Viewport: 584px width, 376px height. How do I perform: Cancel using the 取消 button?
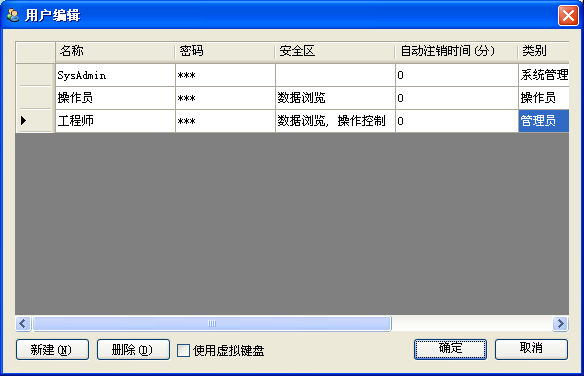click(x=531, y=349)
